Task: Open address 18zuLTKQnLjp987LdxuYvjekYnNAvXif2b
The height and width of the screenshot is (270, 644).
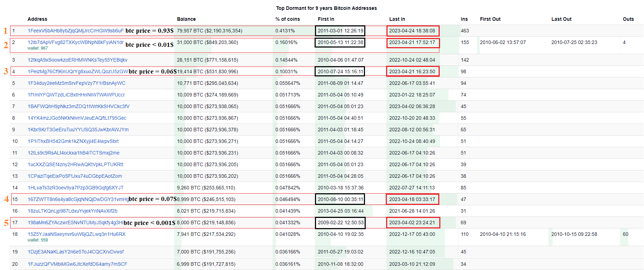Action: click(73, 211)
